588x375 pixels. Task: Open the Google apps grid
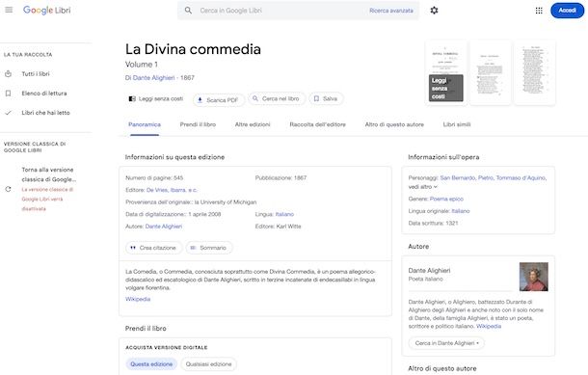coord(539,11)
